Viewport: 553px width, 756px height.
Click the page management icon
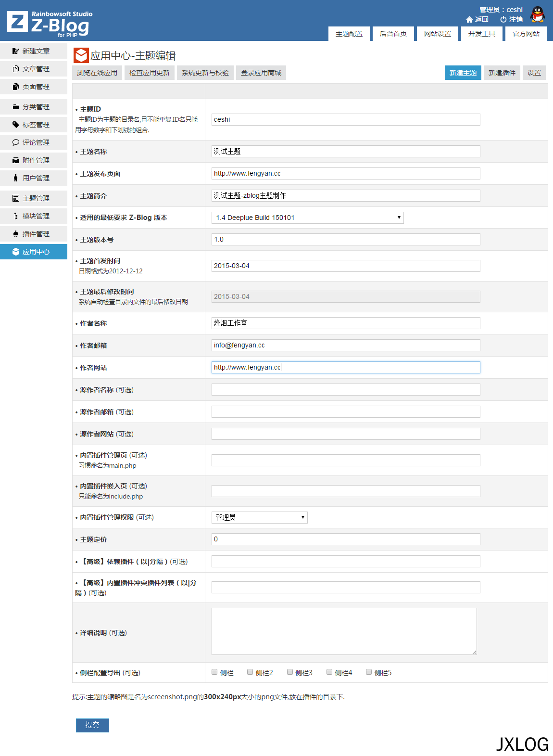tap(16, 87)
